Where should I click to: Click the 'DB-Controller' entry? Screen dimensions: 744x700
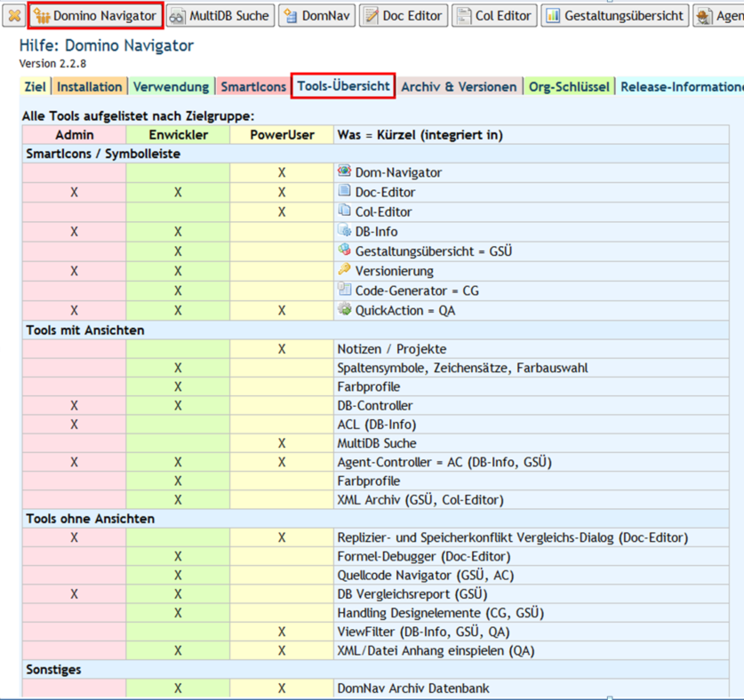(x=375, y=405)
